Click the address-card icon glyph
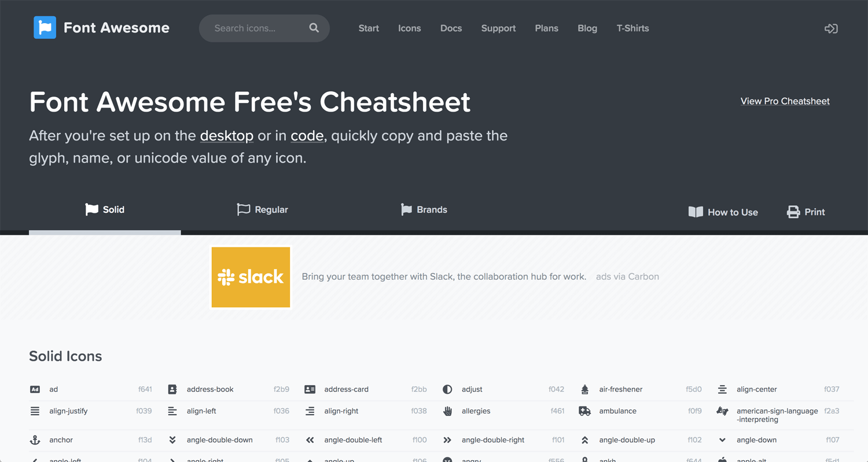Viewport: 868px width, 462px height. pos(310,389)
